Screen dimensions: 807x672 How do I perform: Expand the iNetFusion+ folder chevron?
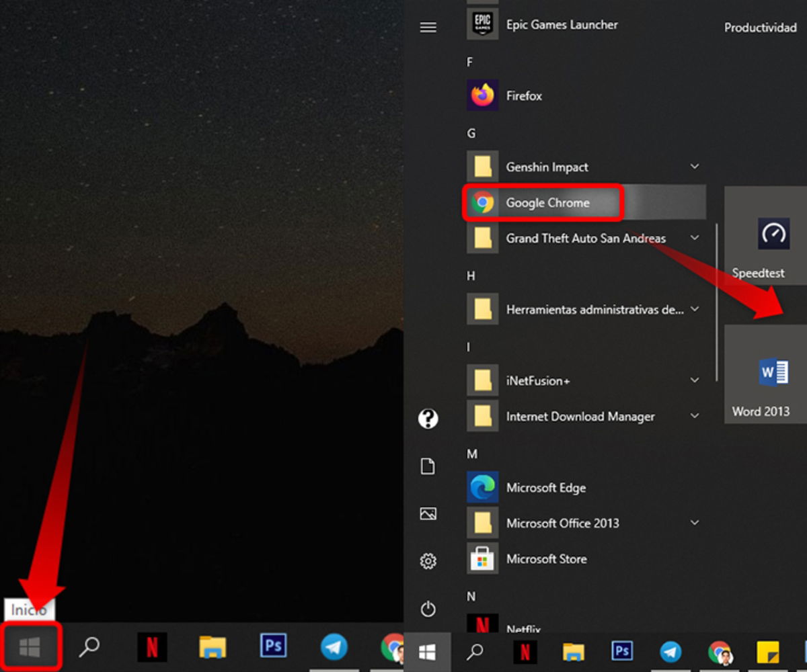click(x=695, y=380)
